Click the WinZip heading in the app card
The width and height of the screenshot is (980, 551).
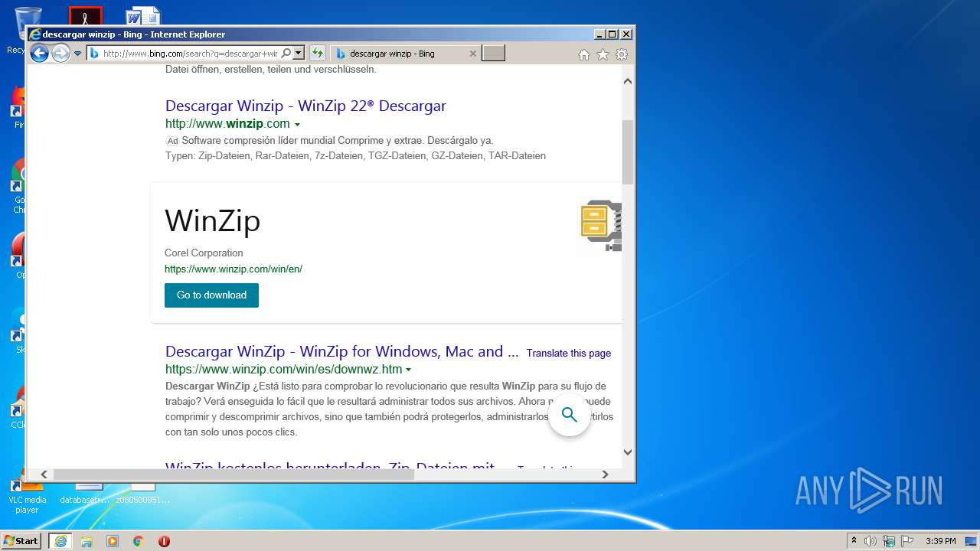[212, 220]
